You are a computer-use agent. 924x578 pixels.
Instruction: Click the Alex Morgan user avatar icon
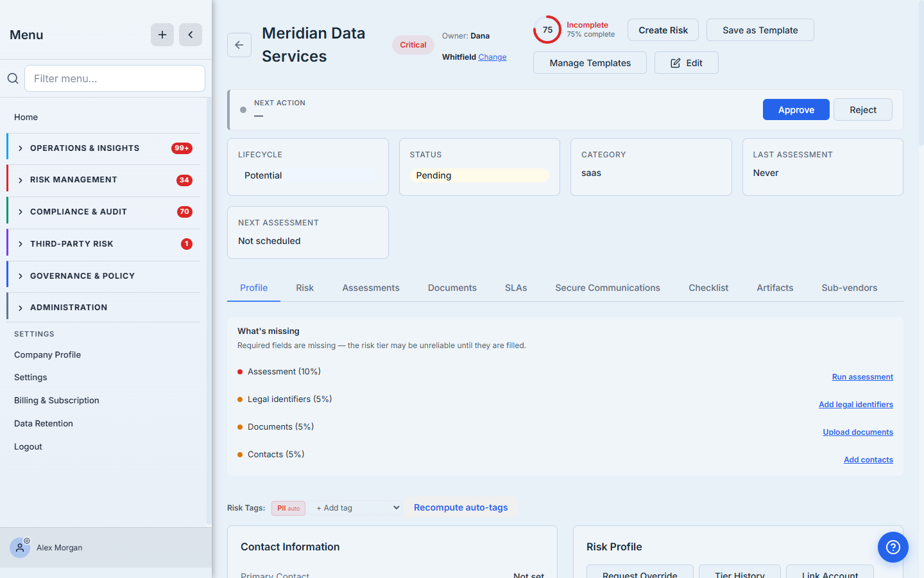coord(20,548)
